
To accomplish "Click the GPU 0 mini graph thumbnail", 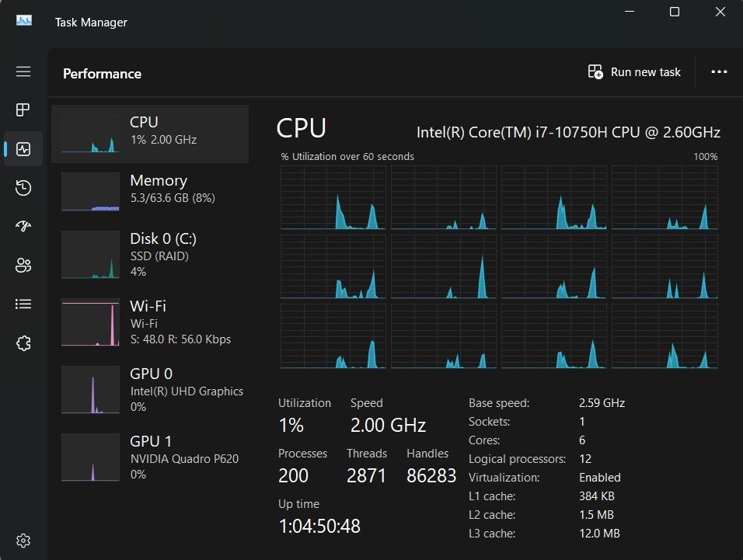I will pos(90,390).
